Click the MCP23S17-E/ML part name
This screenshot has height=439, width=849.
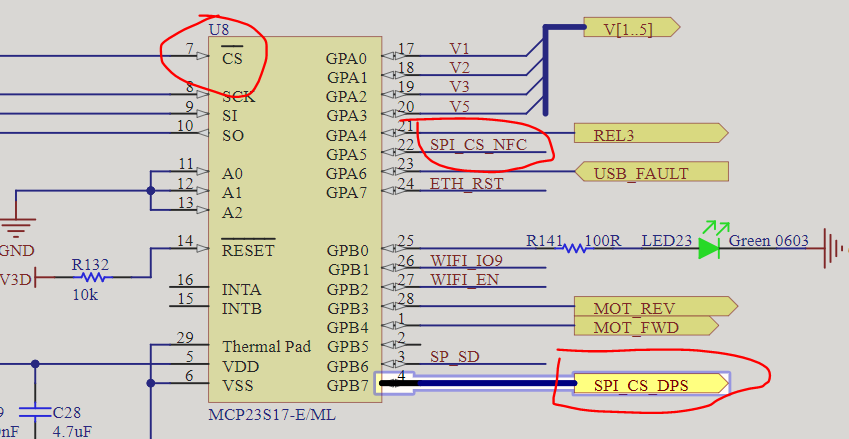point(272,415)
